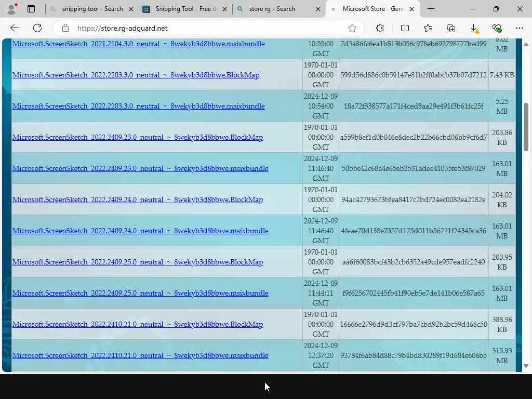532x399 pixels.
Task: Download ScreenSketch 2022.2203.3.0 BlockMap
Action: coord(136,75)
